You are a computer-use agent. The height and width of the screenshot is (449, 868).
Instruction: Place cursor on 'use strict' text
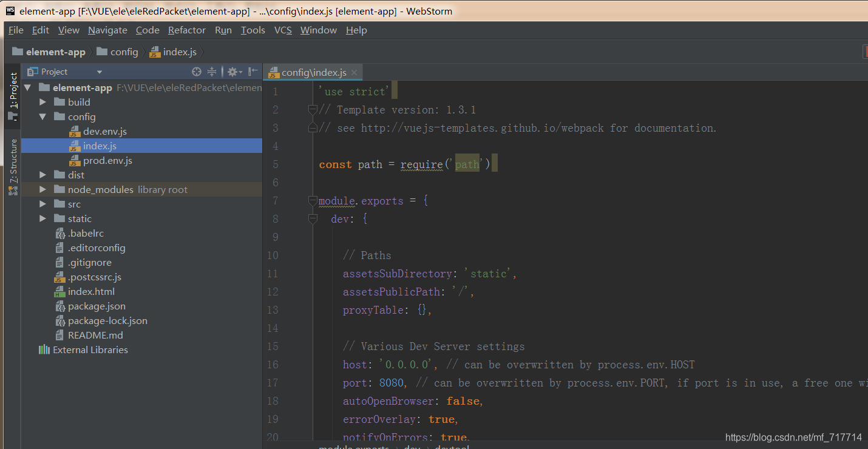click(355, 92)
